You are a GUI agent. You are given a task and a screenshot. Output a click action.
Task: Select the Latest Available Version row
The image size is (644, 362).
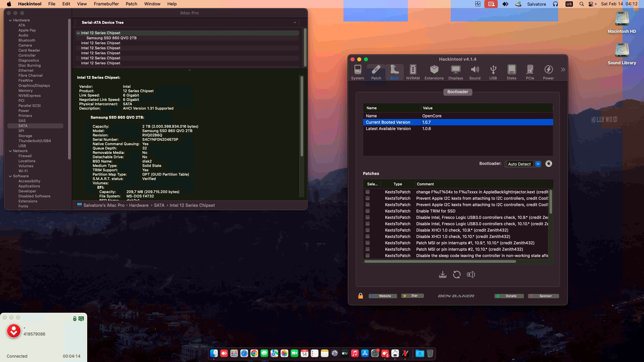pyautogui.click(x=458, y=129)
